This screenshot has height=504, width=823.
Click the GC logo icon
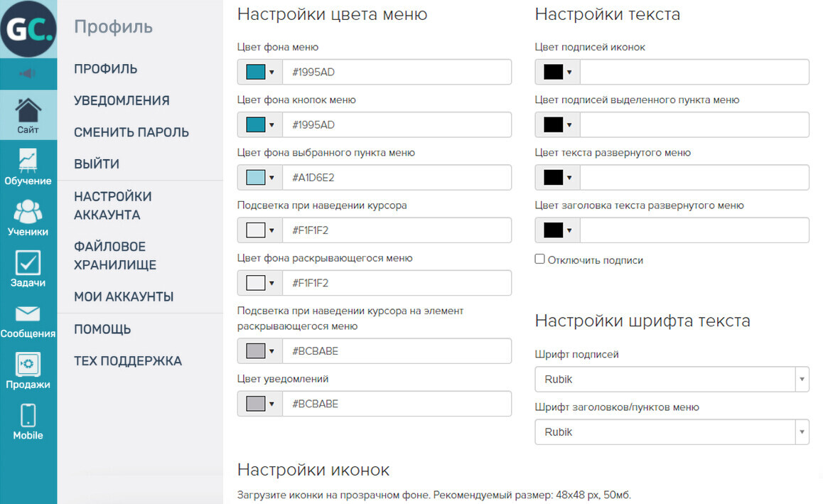point(28,29)
